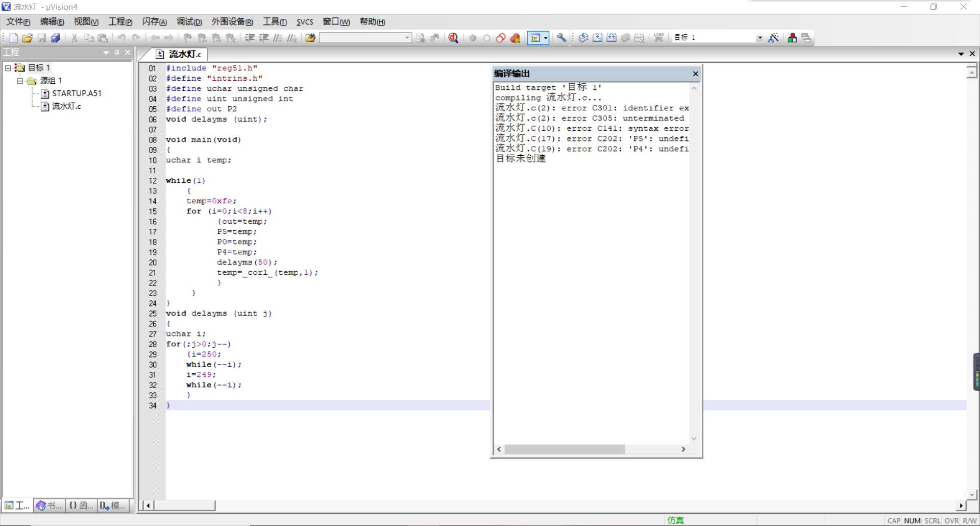Viewport: 980px width, 526px height.
Task: Click the save all files icon
Action: pos(56,38)
